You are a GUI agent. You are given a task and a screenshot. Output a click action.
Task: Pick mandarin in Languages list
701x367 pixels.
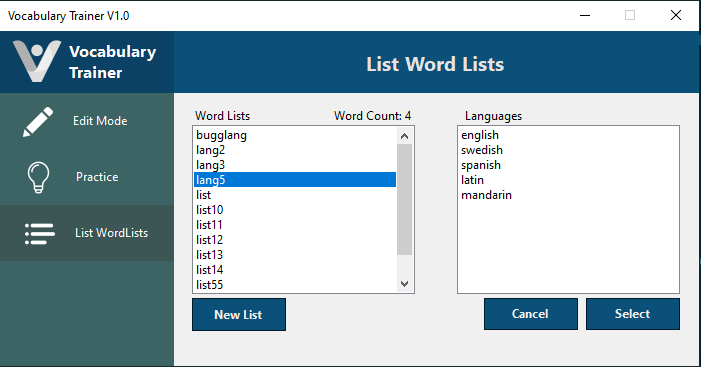tap(568, 195)
